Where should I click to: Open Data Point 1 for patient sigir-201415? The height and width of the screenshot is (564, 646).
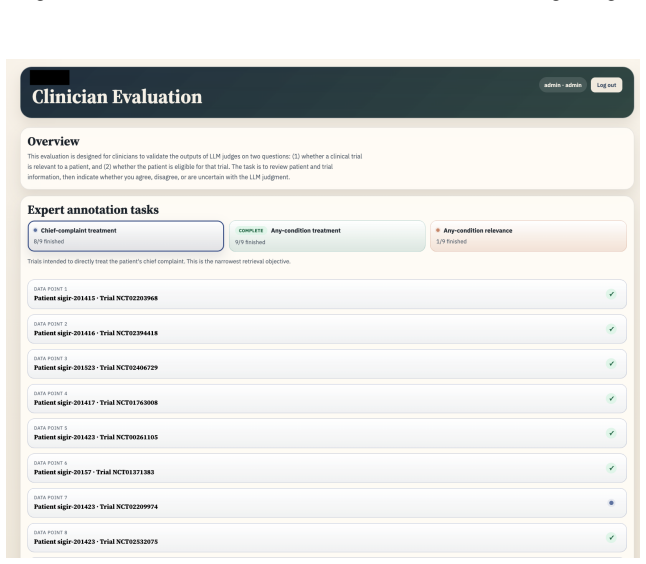pos(327,294)
